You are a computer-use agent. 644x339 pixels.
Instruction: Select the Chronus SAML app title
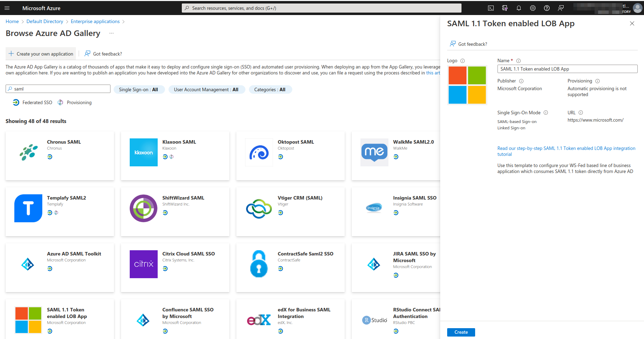(64, 142)
